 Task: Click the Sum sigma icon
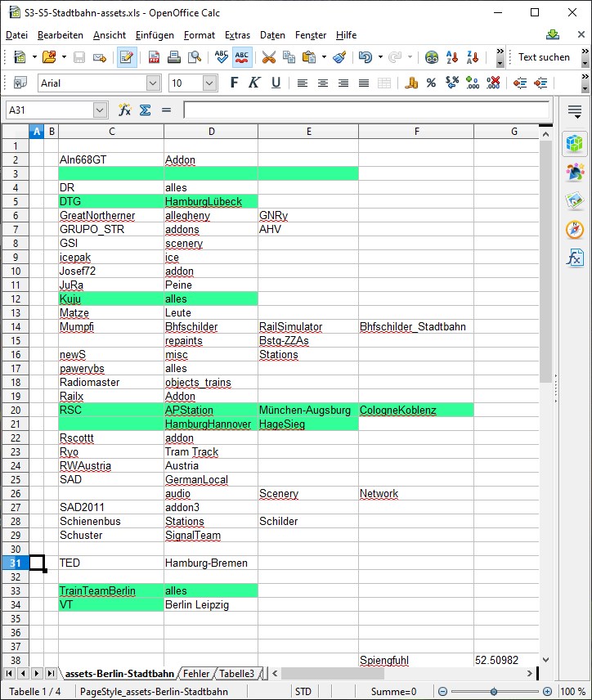tap(145, 110)
